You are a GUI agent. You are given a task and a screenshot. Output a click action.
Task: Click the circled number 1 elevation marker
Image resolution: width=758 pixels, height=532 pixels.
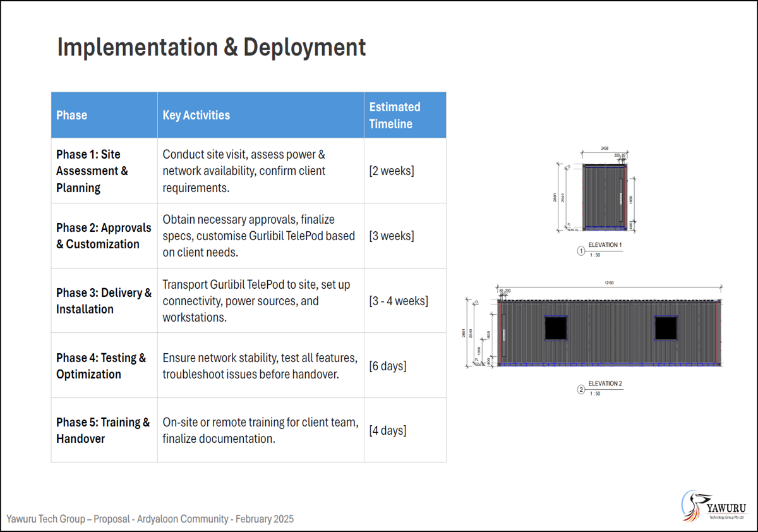[x=581, y=251]
